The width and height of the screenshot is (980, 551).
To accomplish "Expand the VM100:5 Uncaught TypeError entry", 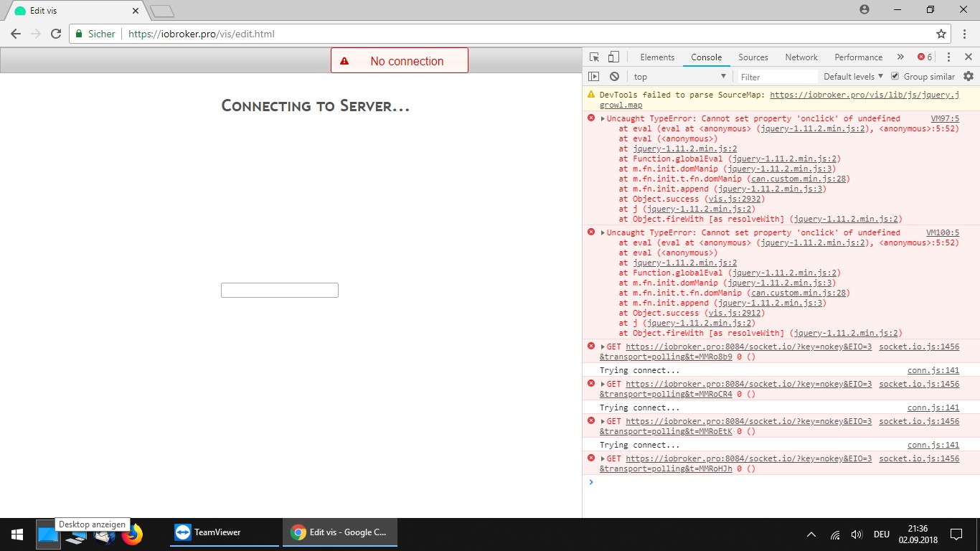I will (x=603, y=232).
